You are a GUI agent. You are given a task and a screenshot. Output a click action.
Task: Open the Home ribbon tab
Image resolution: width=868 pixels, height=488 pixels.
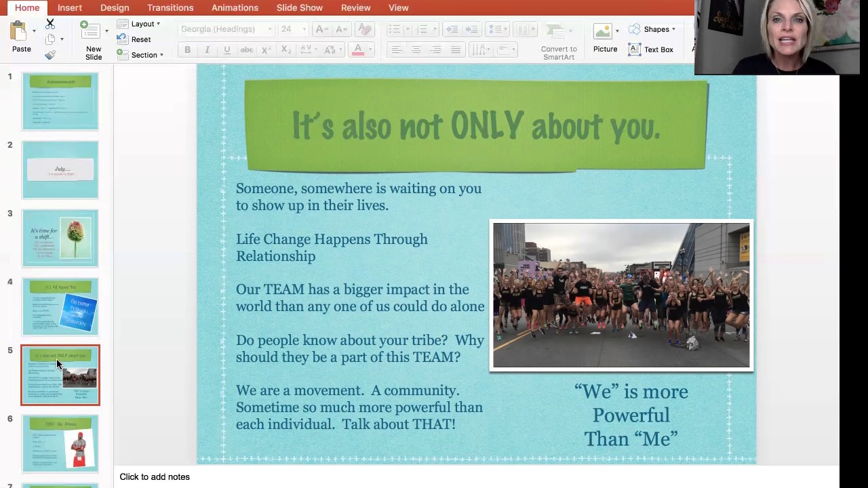(27, 7)
